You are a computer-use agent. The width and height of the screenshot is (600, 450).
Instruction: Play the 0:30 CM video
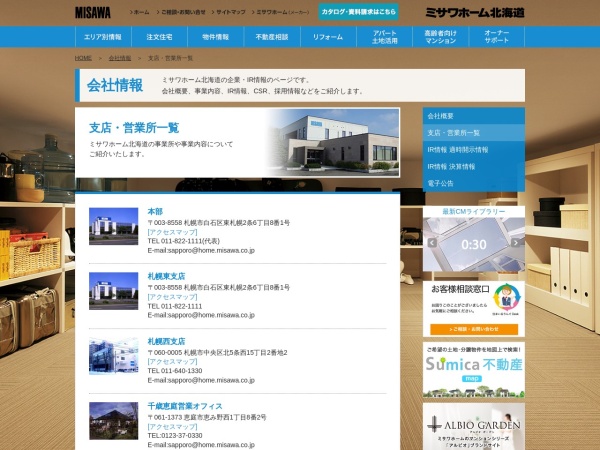tap(474, 245)
